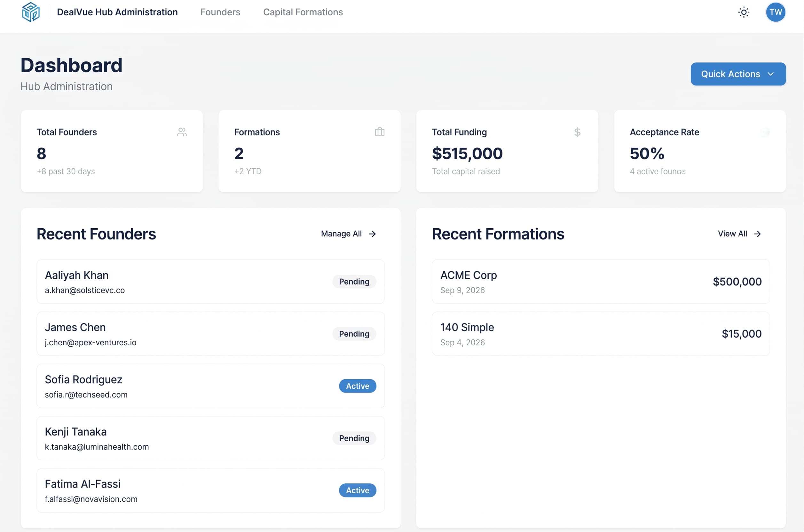Go to DealVue Hub Administration home
Image resolution: width=804 pixels, height=532 pixels.
117,12
